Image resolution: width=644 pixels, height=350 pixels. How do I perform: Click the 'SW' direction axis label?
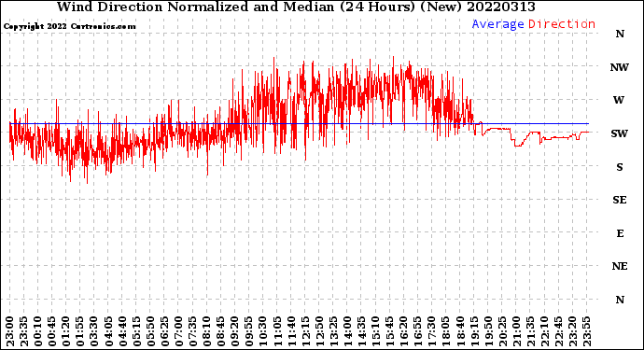[x=620, y=133]
